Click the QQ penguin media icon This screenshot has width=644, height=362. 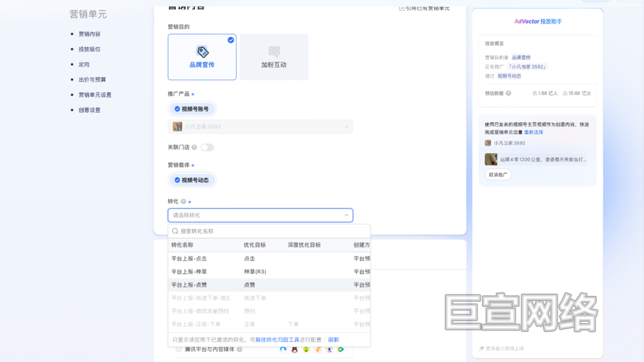click(295, 349)
